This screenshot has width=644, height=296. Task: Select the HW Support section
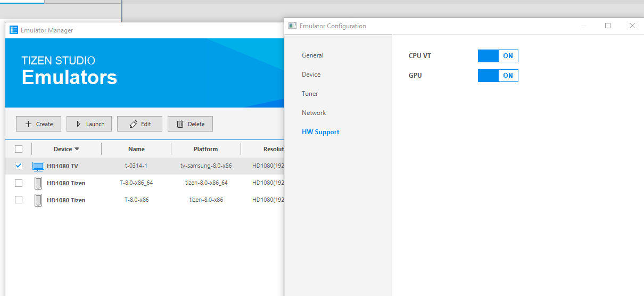(x=320, y=132)
